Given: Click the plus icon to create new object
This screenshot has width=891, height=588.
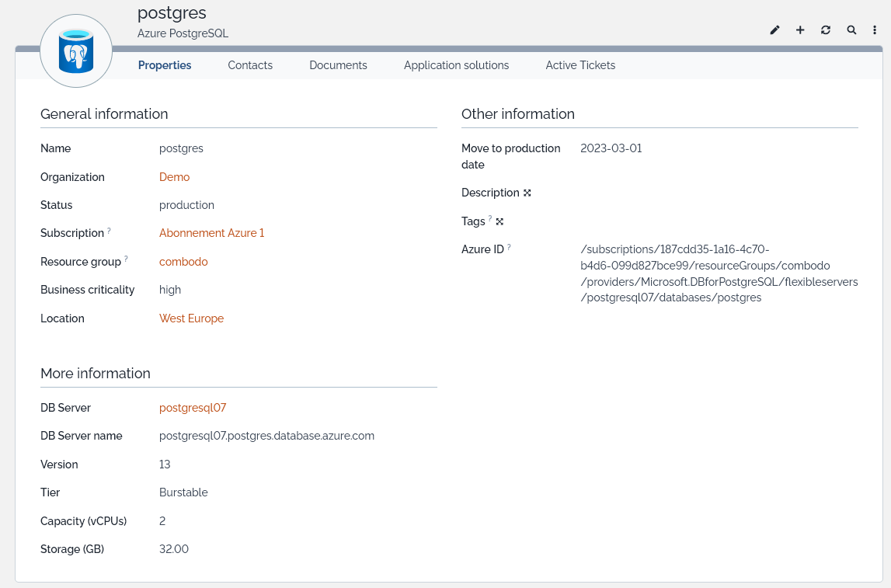Looking at the screenshot, I should (x=800, y=30).
